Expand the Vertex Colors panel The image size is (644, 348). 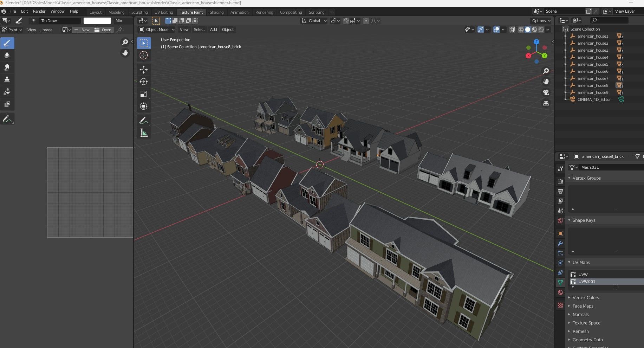[569, 297]
